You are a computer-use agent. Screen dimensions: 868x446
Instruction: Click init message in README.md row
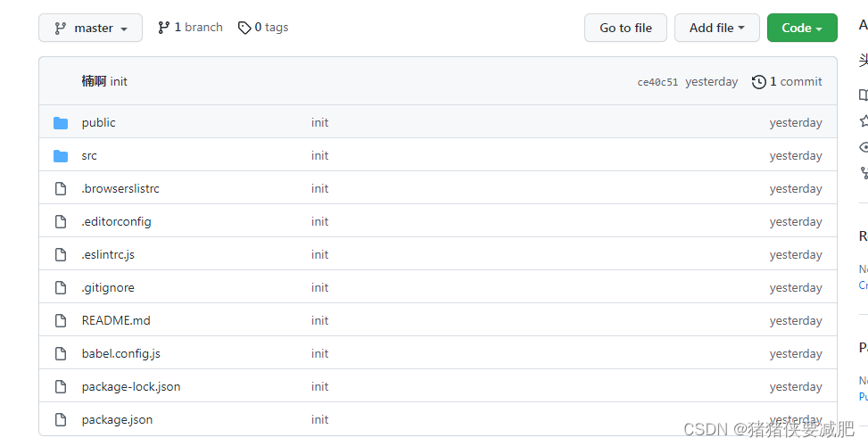tap(320, 320)
